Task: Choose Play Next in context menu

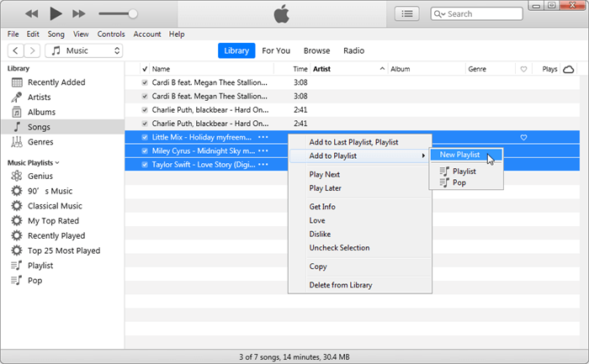Action: click(x=360, y=175)
